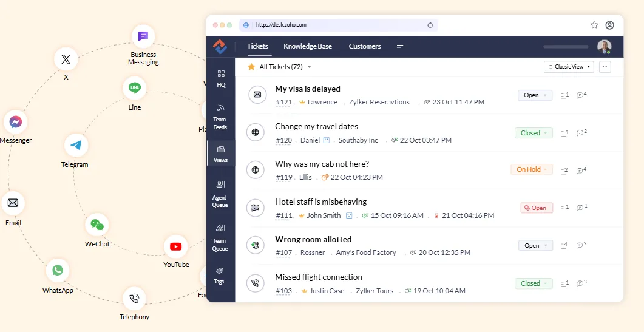
Task: Click the browser address bar URL field
Action: coord(339,25)
